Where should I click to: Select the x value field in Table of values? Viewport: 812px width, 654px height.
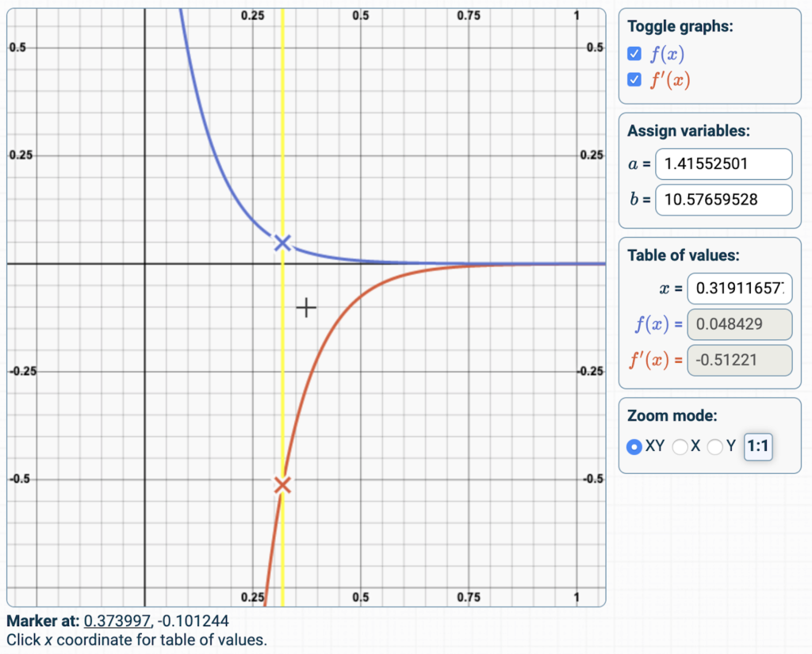coord(739,289)
